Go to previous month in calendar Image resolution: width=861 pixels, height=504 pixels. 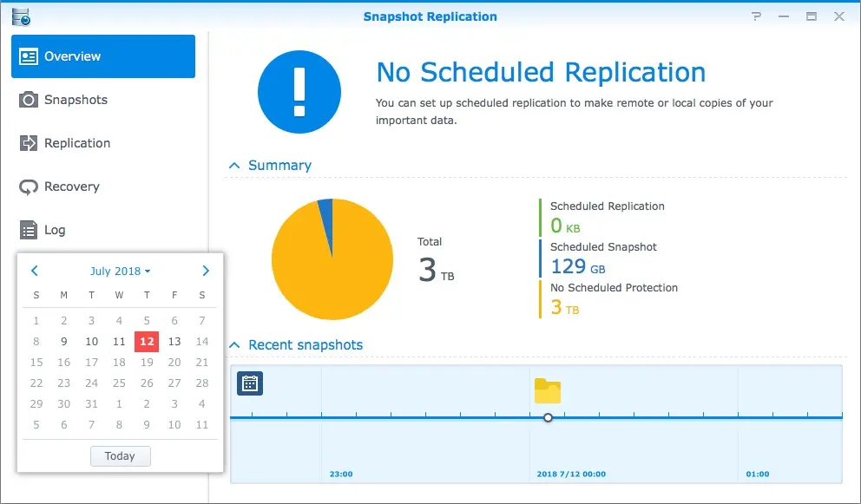point(35,271)
